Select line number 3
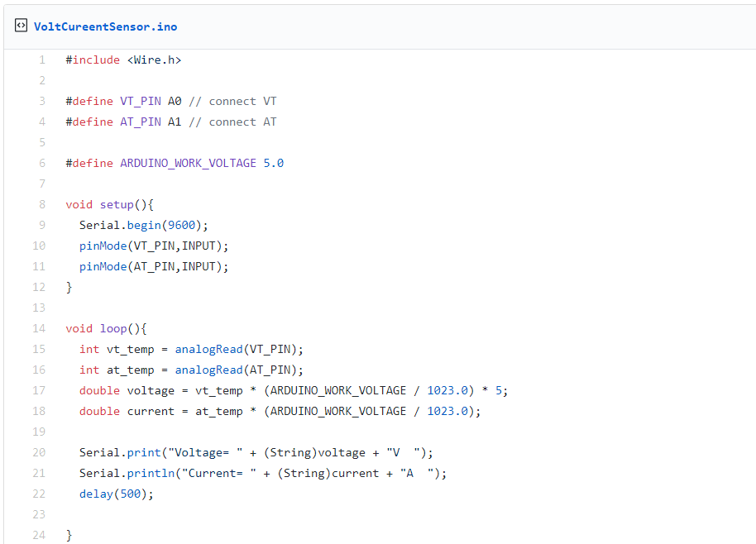This screenshot has height=544, width=756. 42,101
